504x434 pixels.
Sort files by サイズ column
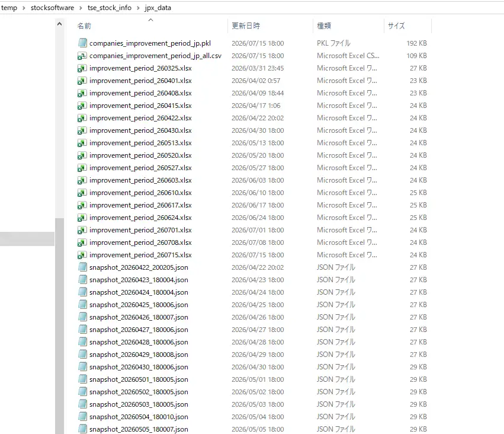tap(396, 25)
